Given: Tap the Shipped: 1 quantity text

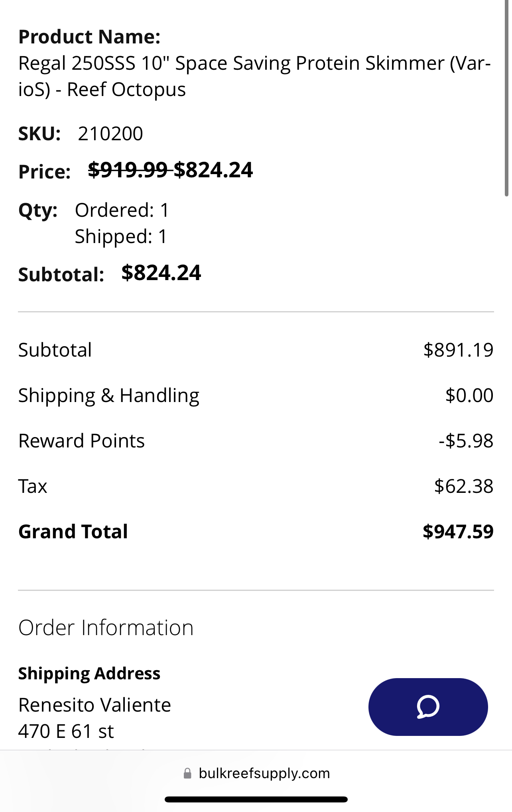Looking at the screenshot, I should point(121,236).
